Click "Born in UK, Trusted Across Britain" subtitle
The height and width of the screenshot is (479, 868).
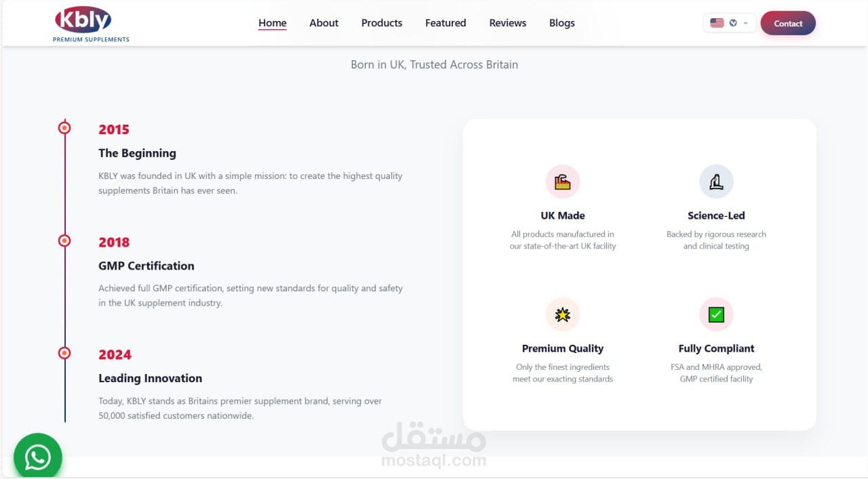point(435,64)
